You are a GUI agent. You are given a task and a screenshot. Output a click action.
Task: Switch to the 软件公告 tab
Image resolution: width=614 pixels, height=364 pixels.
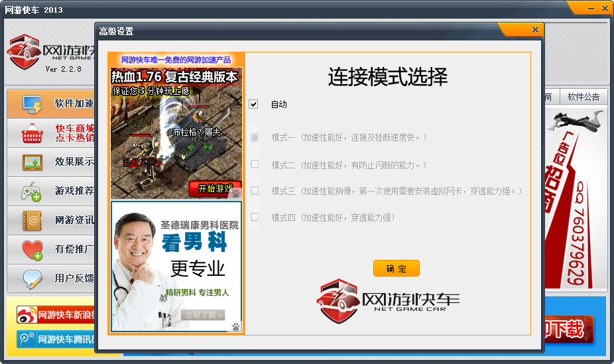pyautogui.click(x=583, y=97)
